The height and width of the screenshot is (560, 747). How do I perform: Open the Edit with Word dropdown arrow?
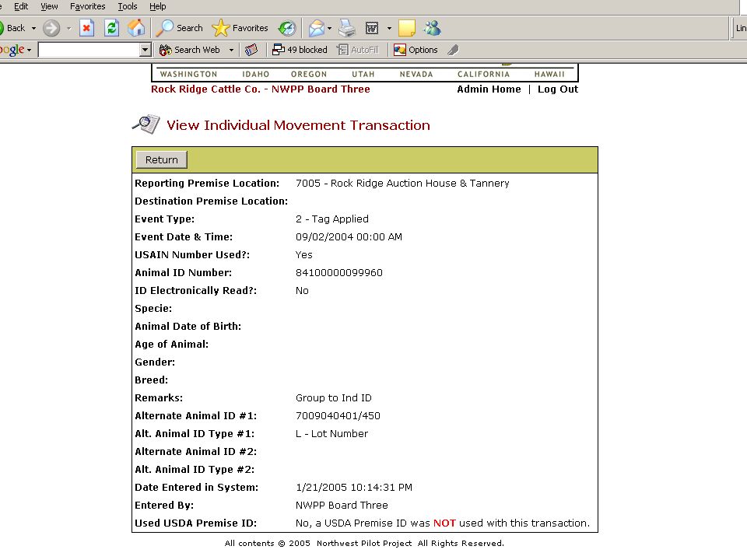pos(389,28)
